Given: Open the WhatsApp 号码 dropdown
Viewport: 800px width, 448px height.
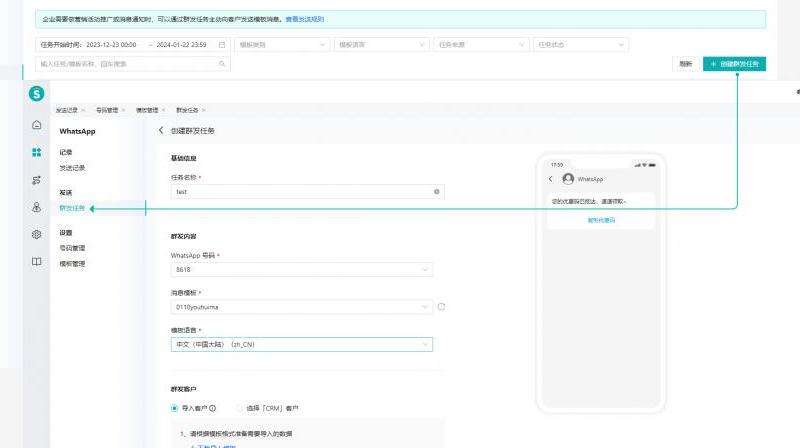Looking at the screenshot, I should pos(301,269).
